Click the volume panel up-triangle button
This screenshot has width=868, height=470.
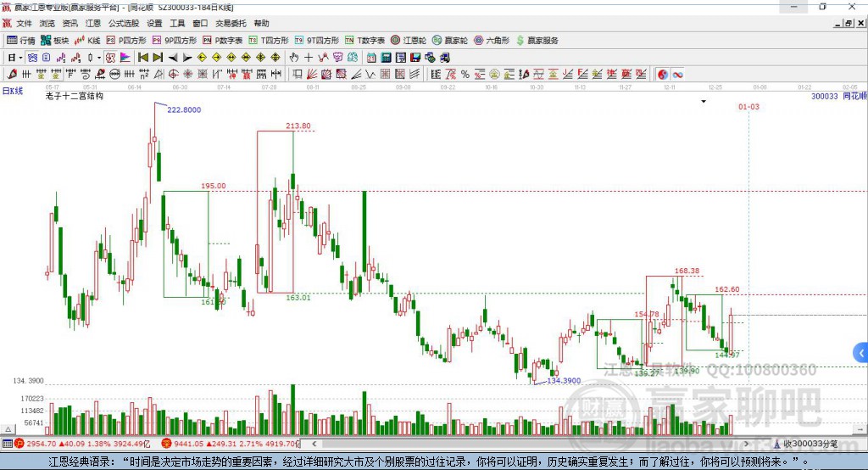click(x=8, y=429)
